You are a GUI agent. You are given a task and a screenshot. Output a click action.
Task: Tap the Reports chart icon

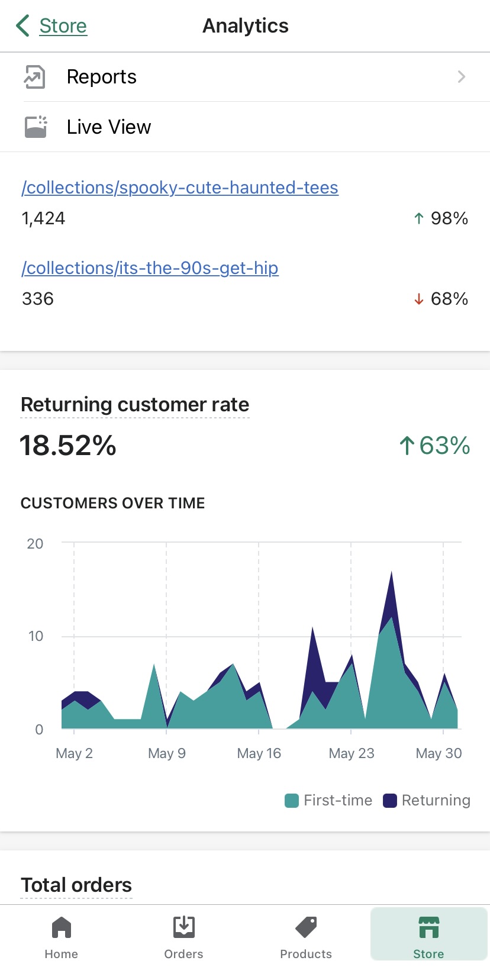[x=35, y=77]
